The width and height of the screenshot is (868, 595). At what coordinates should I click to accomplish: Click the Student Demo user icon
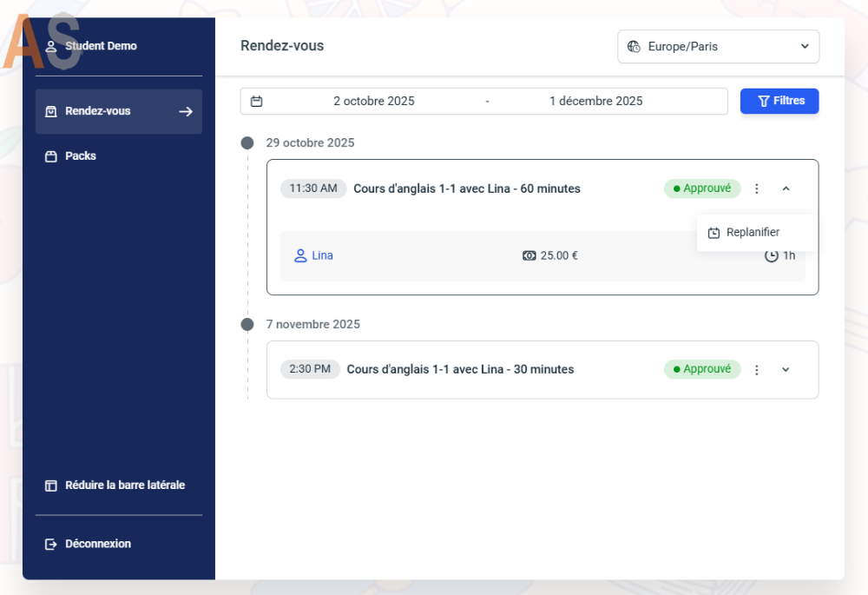(x=51, y=46)
